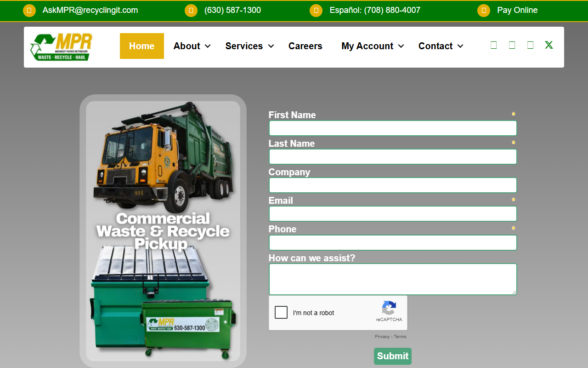This screenshot has width=588, height=368.
Task: Click the AskMPR@recyclingit.com email link
Action: [90, 10]
